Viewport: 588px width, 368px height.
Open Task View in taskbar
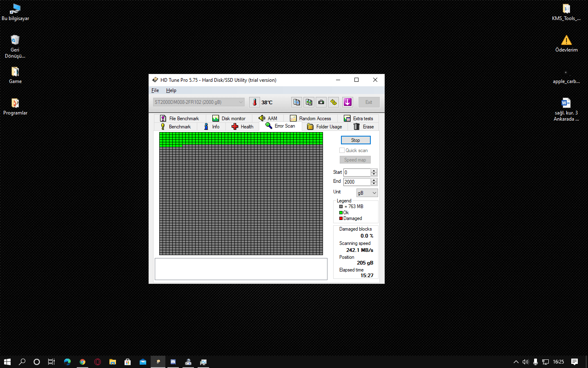(x=51, y=362)
